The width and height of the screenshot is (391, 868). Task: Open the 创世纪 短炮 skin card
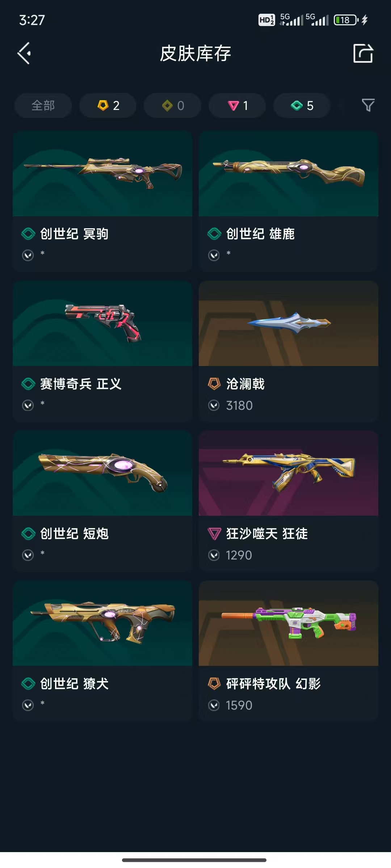coord(102,501)
